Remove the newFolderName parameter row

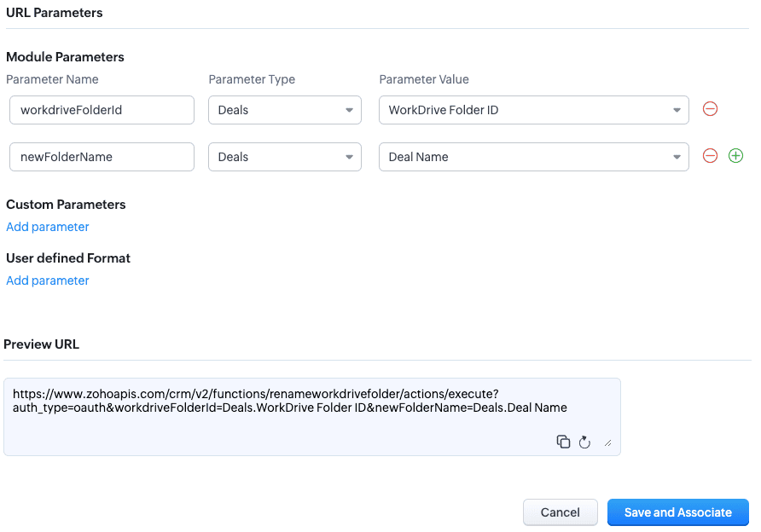710,156
